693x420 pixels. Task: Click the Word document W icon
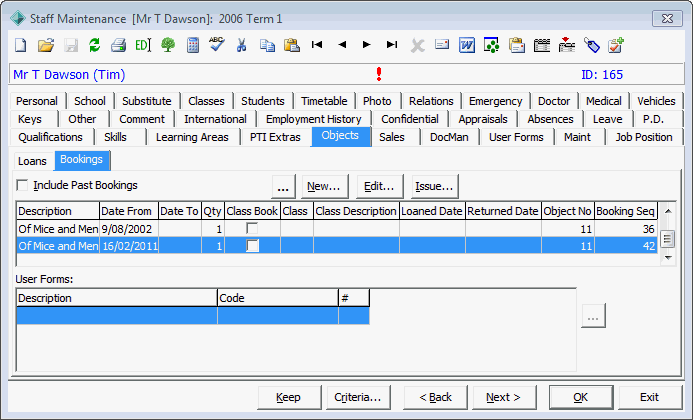(x=467, y=45)
